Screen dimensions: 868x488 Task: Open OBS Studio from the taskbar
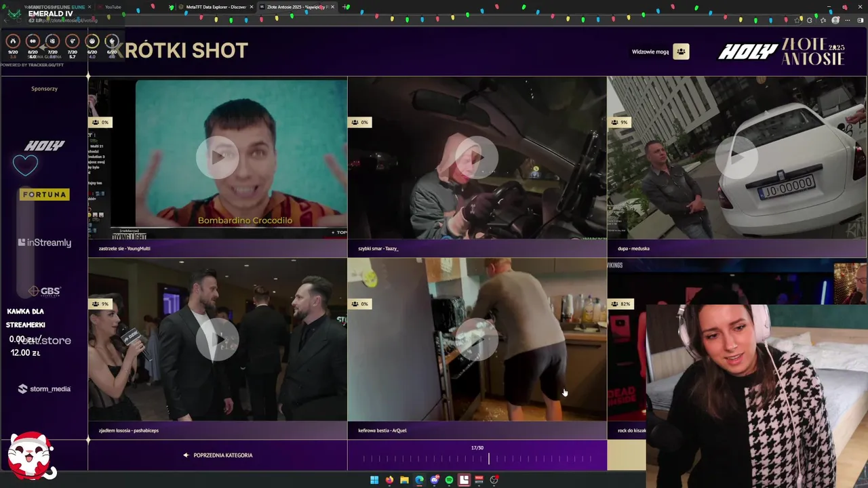(x=494, y=480)
